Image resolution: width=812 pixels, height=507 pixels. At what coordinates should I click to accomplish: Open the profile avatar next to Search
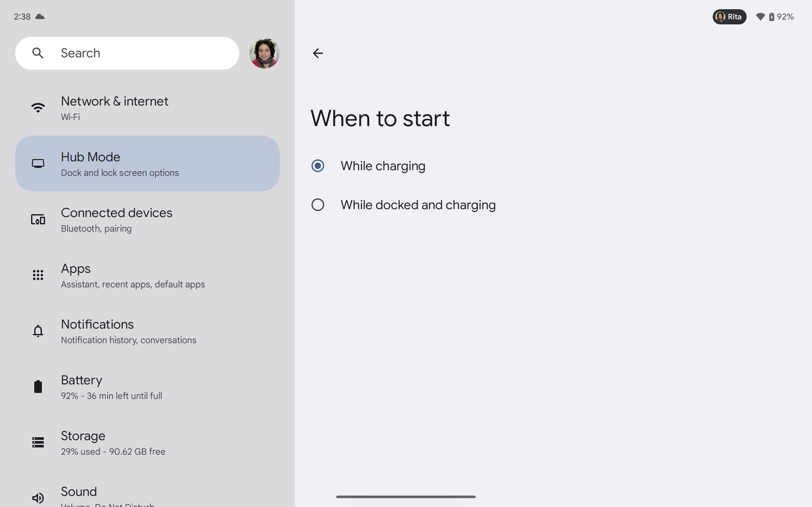pos(264,53)
